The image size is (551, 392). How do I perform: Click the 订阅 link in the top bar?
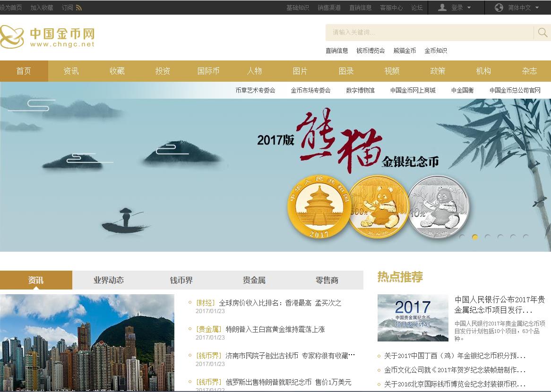[67, 8]
